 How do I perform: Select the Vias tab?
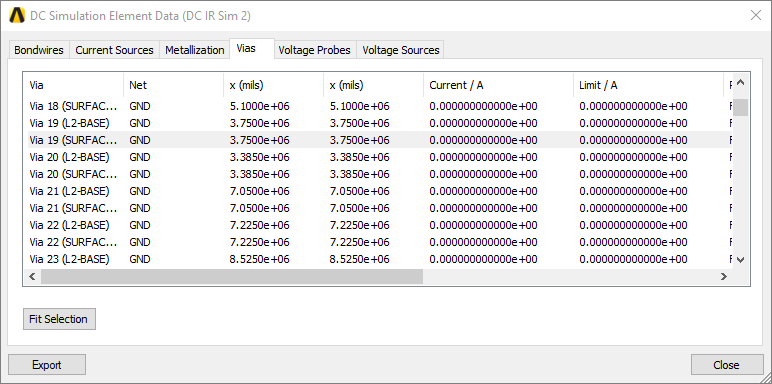252,49
